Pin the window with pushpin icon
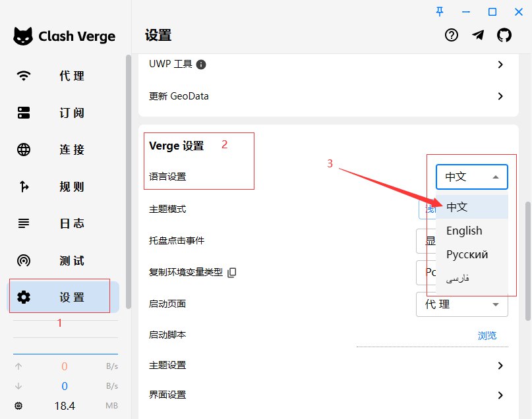This screenshot has height=419, width=532. click(440, 11)
